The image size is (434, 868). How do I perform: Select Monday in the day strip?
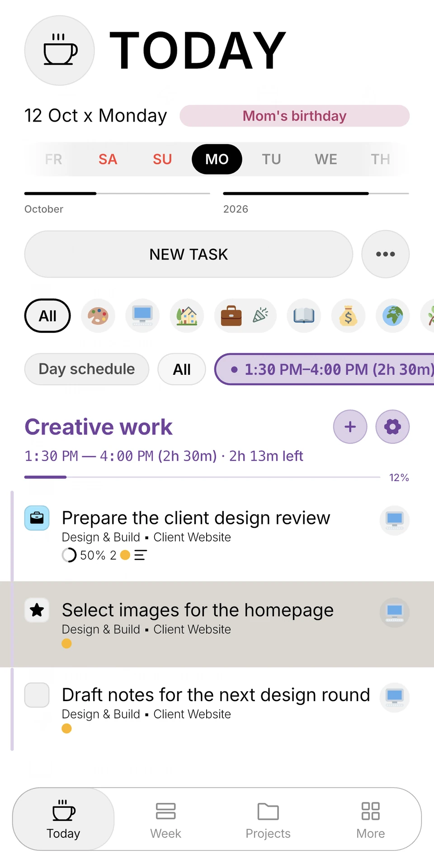(x=217, y=159)
